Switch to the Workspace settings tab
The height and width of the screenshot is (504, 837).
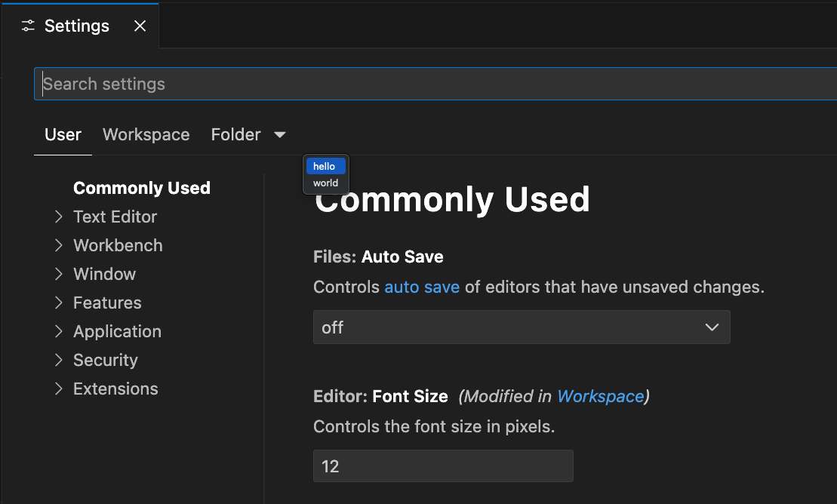[146, 134]
